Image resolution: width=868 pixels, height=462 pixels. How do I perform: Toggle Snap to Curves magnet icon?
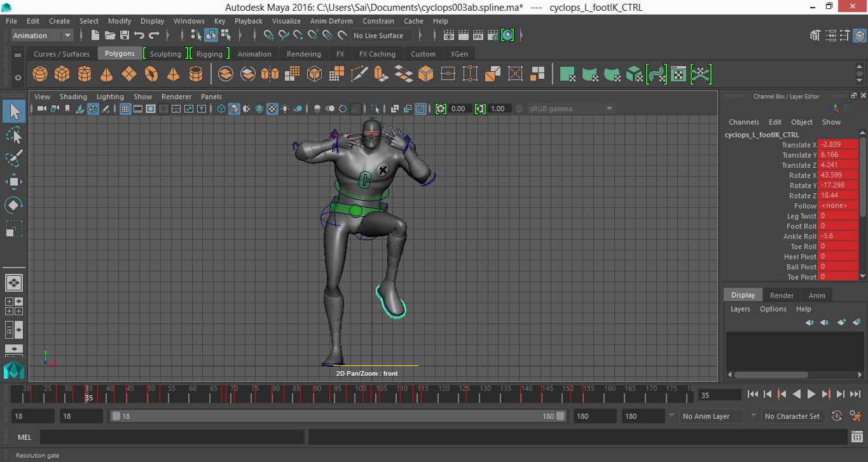tap(284, 36)
